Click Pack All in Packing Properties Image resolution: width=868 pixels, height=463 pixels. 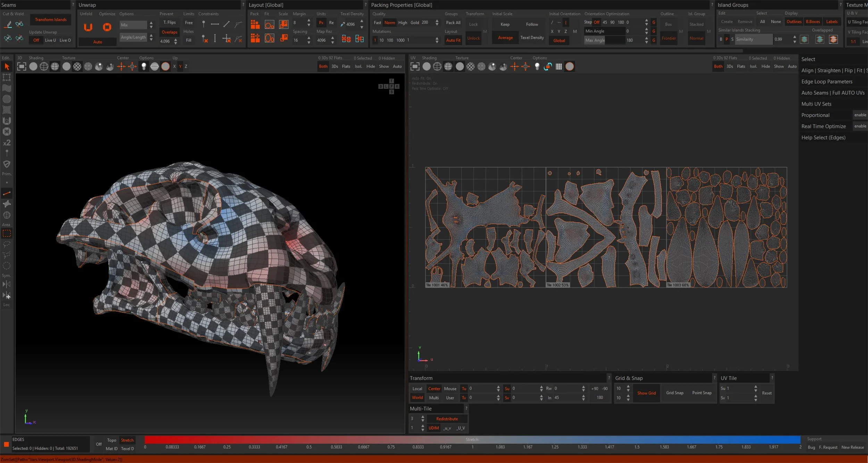[453, 23]
